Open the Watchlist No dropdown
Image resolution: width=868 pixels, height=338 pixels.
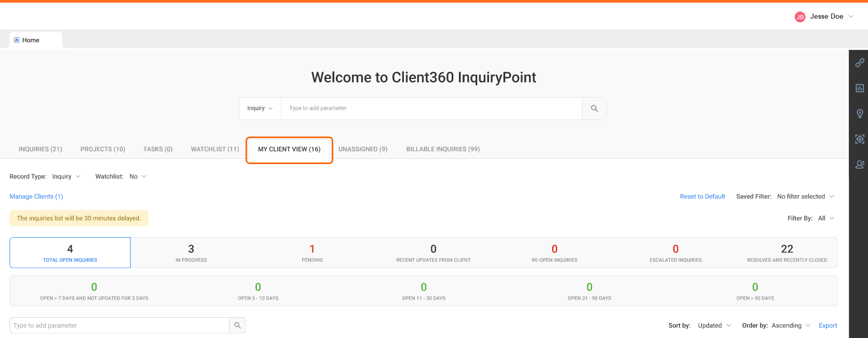point(138,177)
